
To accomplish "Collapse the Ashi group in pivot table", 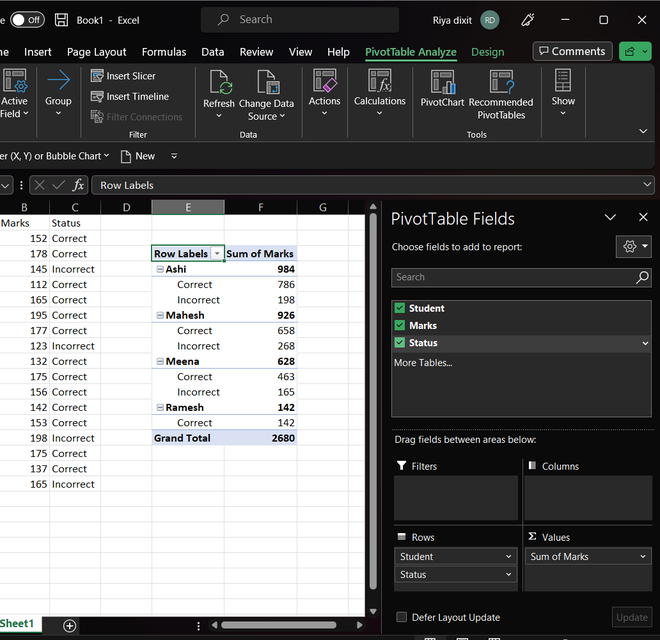I will [159, 270].
